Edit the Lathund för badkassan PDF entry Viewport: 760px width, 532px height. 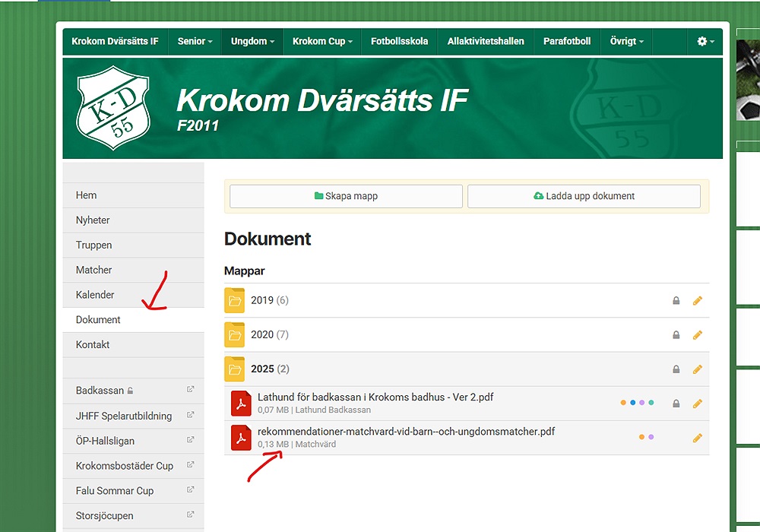[x=698, y=404]
